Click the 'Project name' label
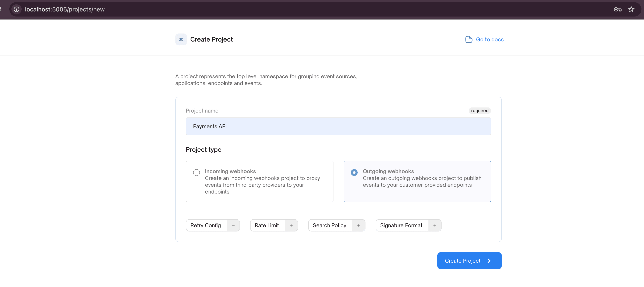Viewport: 644px width, 287px height. coord(202,111)
